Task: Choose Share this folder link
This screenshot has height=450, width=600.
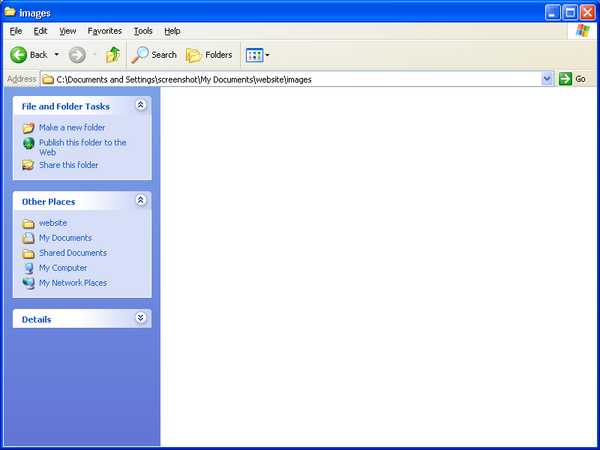Action: click(68, 165)
